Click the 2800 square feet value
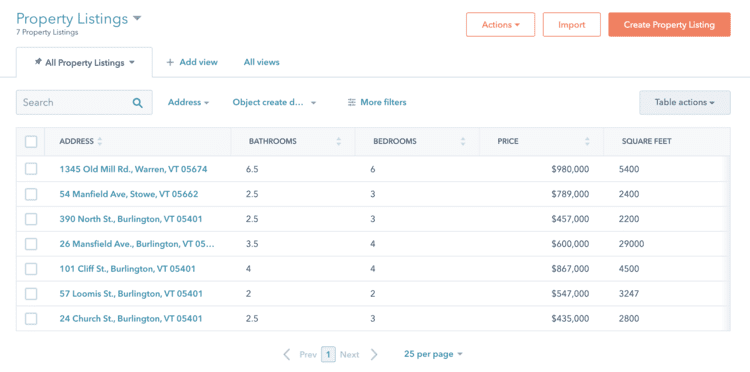The width and height of the screenshot is (750, 372). 629,318
